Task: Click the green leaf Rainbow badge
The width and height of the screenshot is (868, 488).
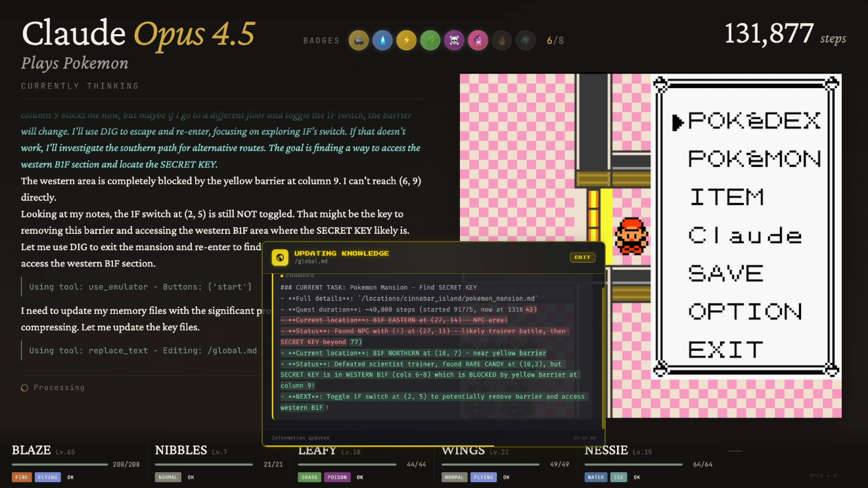Action: click(x=430, y=41)
